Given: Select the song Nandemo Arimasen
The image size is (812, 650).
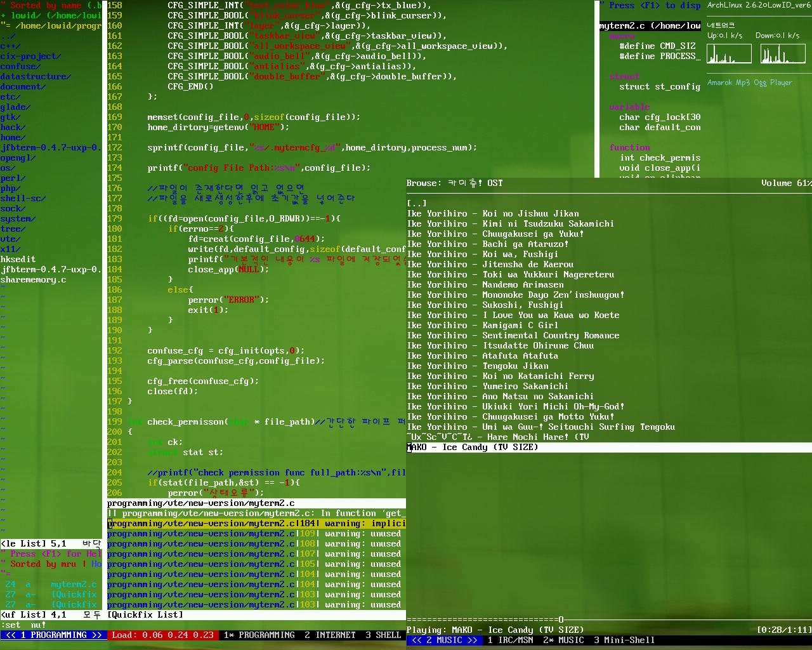Looking at the screenshot, I should point(485,284).
